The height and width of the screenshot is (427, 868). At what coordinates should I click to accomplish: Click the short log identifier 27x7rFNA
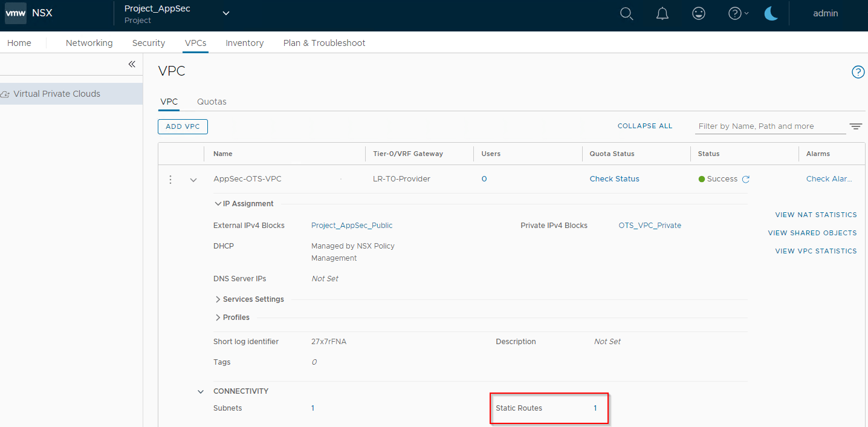(x=329, y=342)
